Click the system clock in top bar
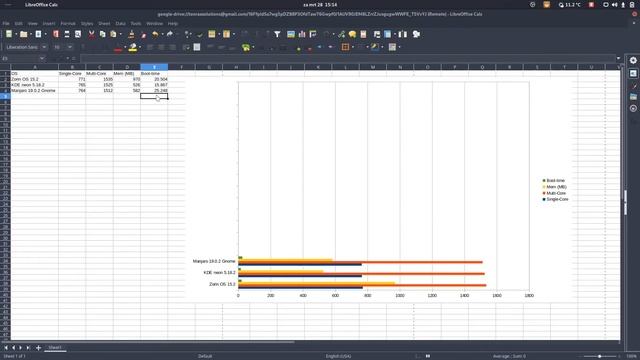 point(320,4)
